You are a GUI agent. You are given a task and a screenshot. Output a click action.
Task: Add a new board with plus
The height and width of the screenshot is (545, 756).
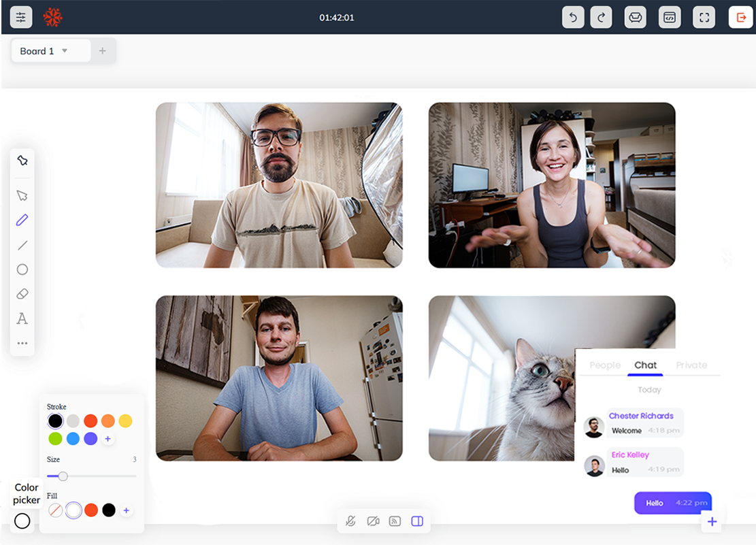pyautogui.click(x=102, y=51)
